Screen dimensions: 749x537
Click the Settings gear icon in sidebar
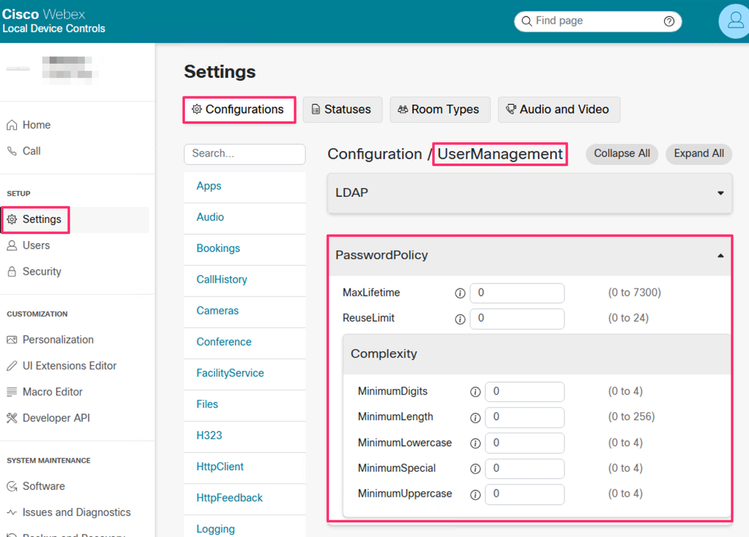[12, 219]
